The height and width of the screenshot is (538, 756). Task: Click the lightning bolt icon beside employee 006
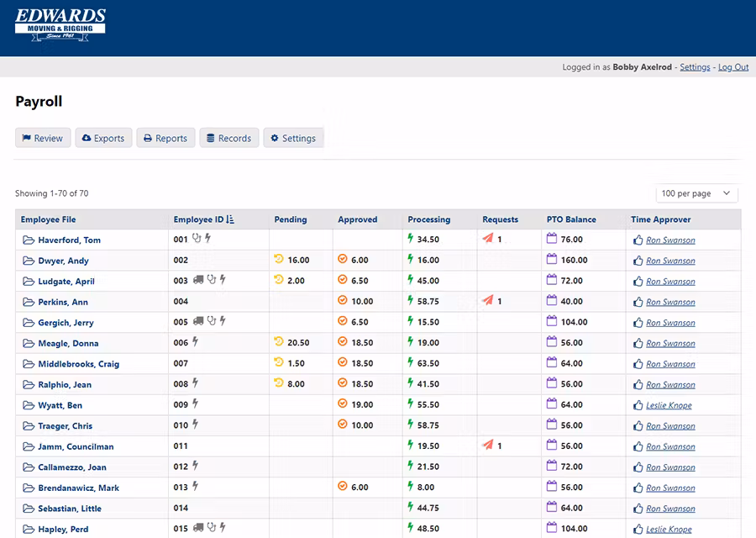coord(196,343)
